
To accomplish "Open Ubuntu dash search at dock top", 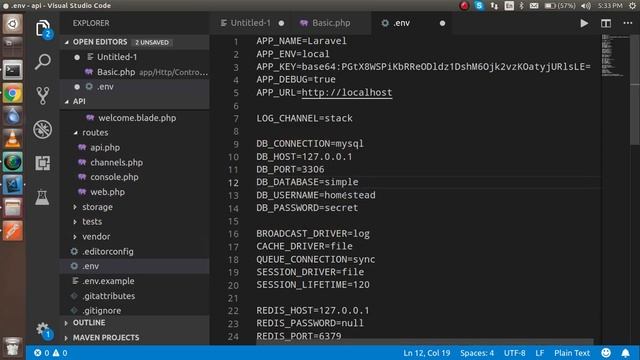I will (x=13, y=24).
